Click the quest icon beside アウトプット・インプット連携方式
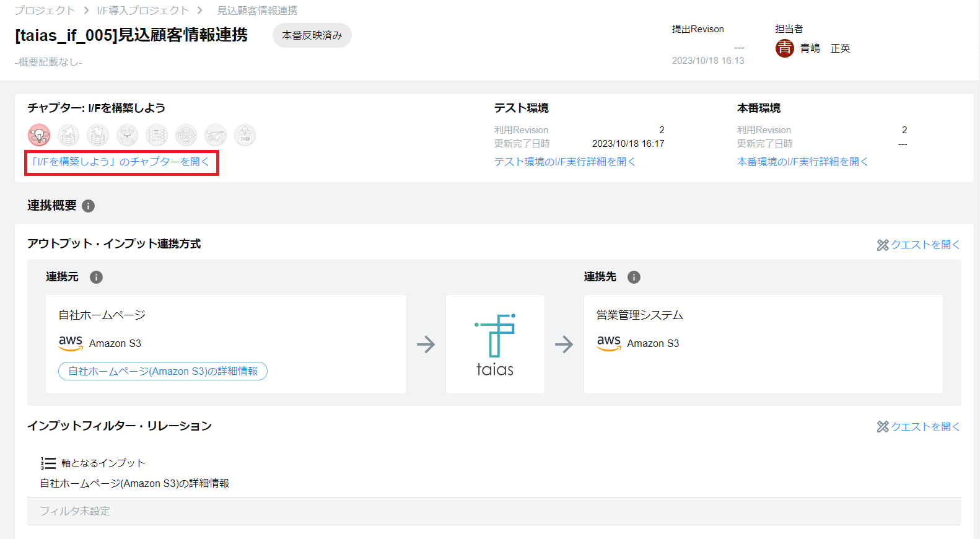 883,245
